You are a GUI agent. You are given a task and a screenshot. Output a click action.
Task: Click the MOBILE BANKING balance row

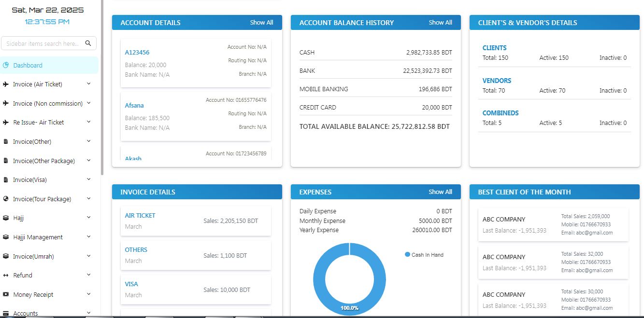point(376,89)
